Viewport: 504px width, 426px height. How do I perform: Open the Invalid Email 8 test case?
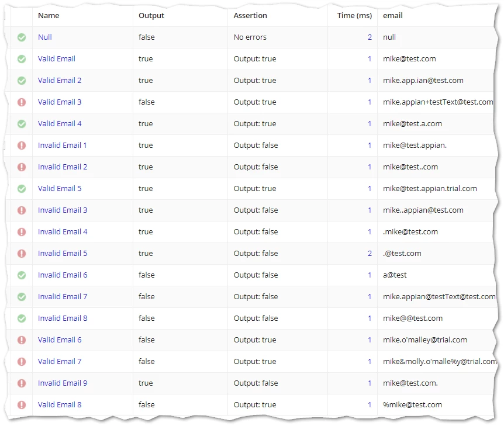(63, 318)
